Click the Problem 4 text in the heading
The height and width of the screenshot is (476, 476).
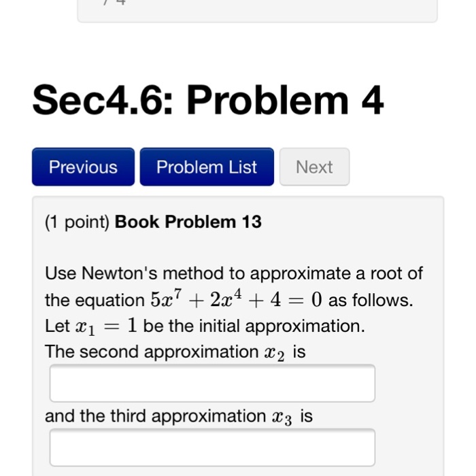coord(286,101)
